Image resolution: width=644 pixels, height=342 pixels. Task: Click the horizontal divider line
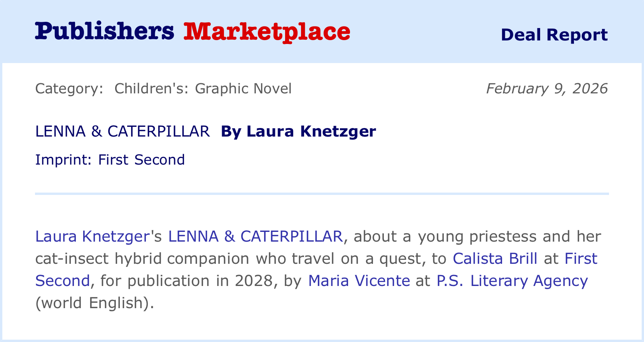(x=322, y=193)
